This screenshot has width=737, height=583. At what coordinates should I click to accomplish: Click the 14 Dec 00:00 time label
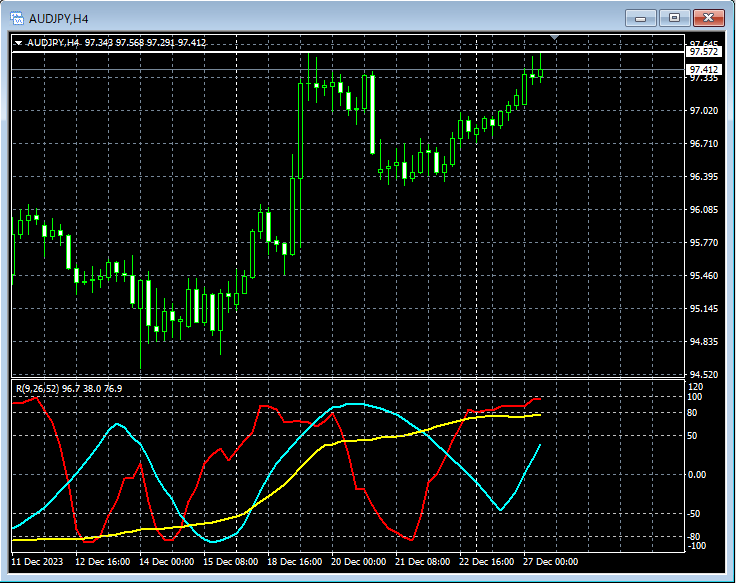166,561
